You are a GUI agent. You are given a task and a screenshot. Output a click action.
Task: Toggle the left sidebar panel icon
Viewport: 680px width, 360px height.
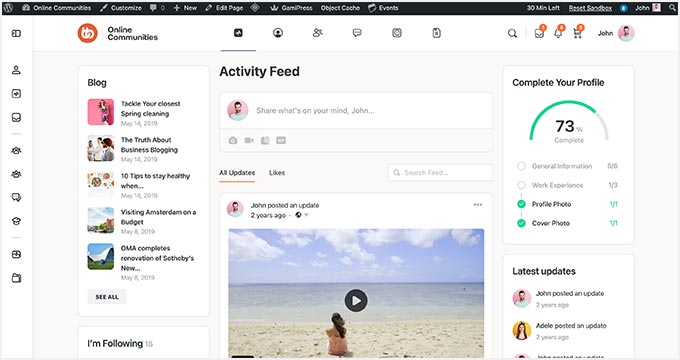pyautogui.click(x=16, y=33)
